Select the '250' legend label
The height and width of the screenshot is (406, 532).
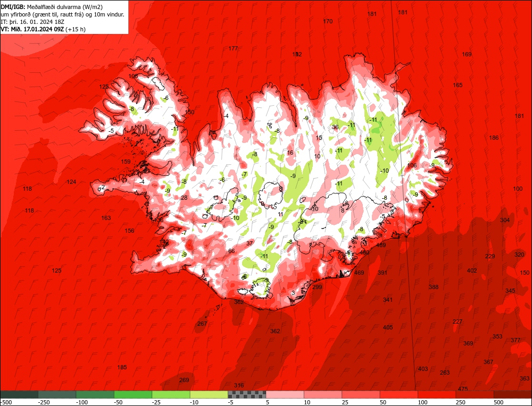coord(460,402)
